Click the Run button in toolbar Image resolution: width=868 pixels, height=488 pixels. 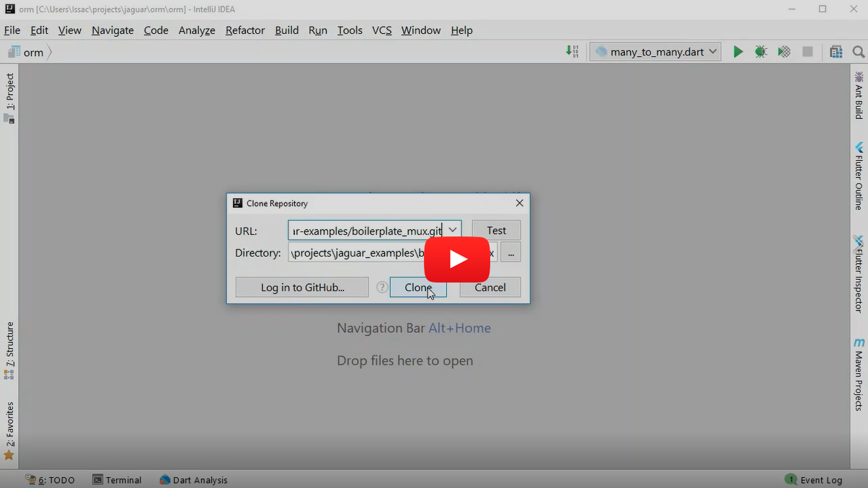click(x=738, y=52)
